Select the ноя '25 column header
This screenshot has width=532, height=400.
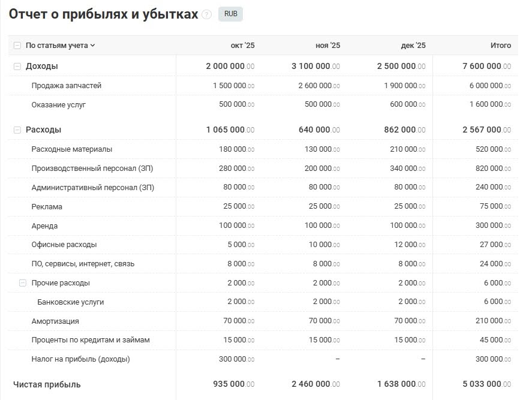tap(327, 46)
